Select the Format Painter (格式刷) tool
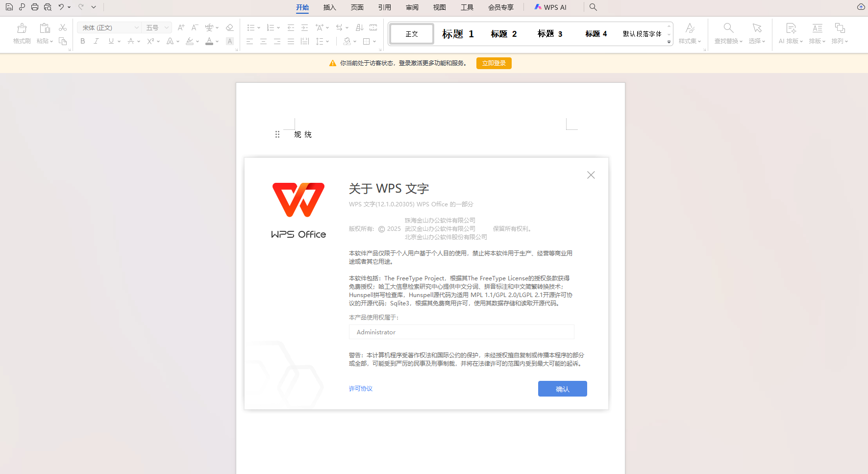 [22, 33]
